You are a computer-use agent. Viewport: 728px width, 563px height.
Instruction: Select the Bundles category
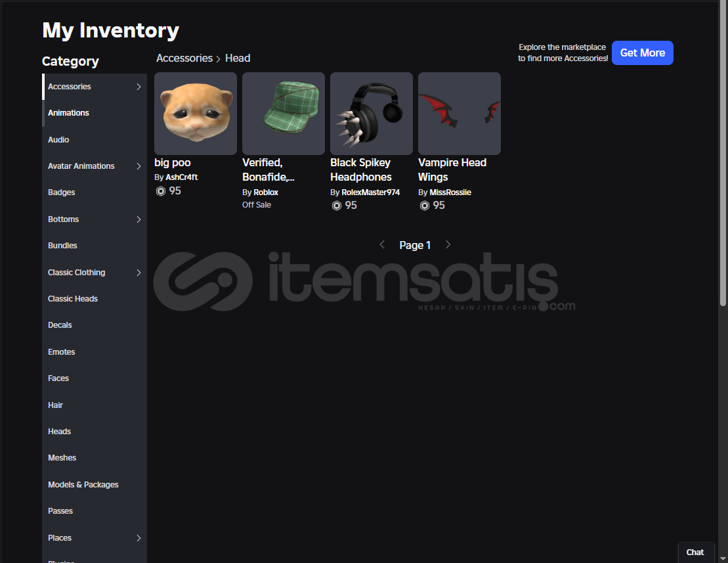tap(95, 245)
